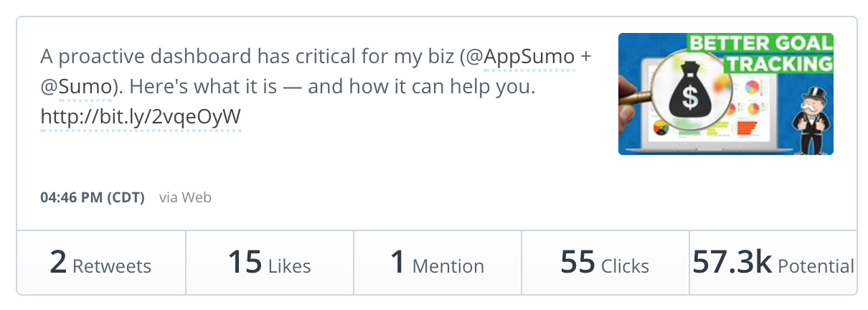Screen dimensions: 868x310
Task: View the 15 Likes stat
Action: tap(270, 263)
